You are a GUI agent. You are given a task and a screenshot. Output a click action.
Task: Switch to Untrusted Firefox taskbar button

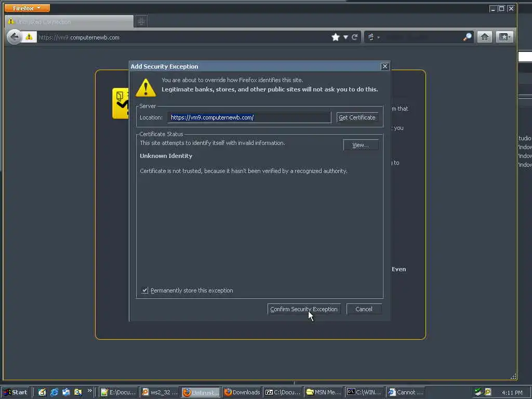point(201,392)
